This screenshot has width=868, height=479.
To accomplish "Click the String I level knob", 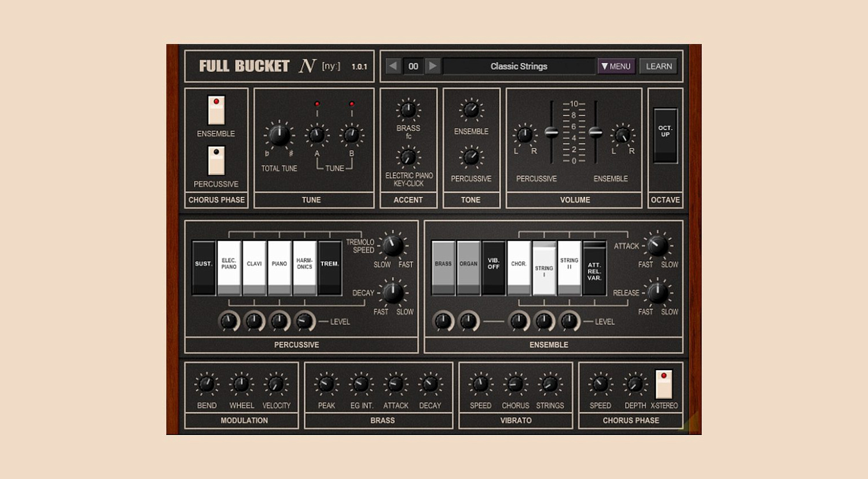I will 545,321.
